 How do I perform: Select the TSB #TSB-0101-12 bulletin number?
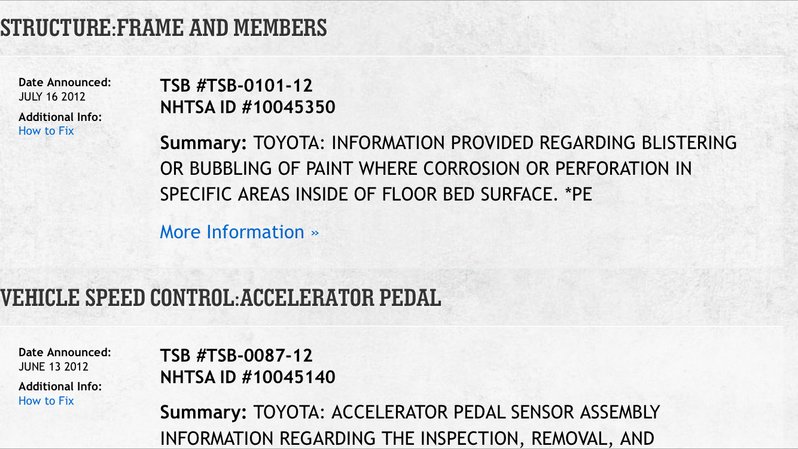pos(236,86)
